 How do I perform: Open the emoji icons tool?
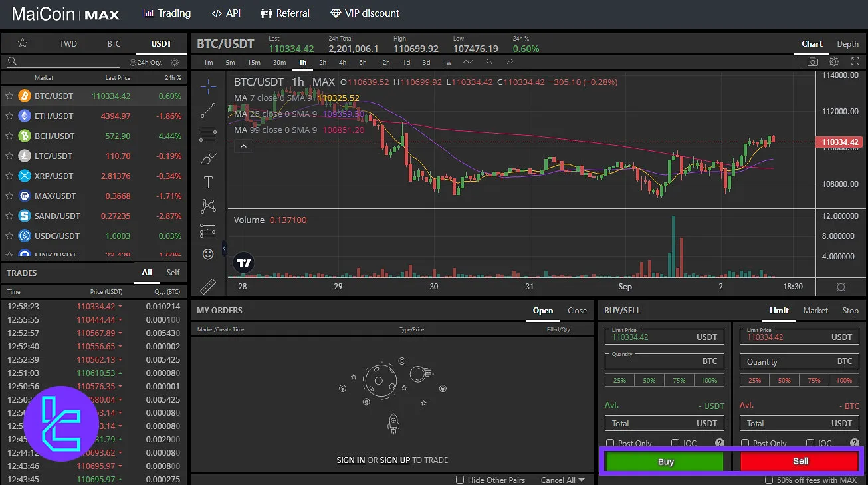[x=209, y=254]
